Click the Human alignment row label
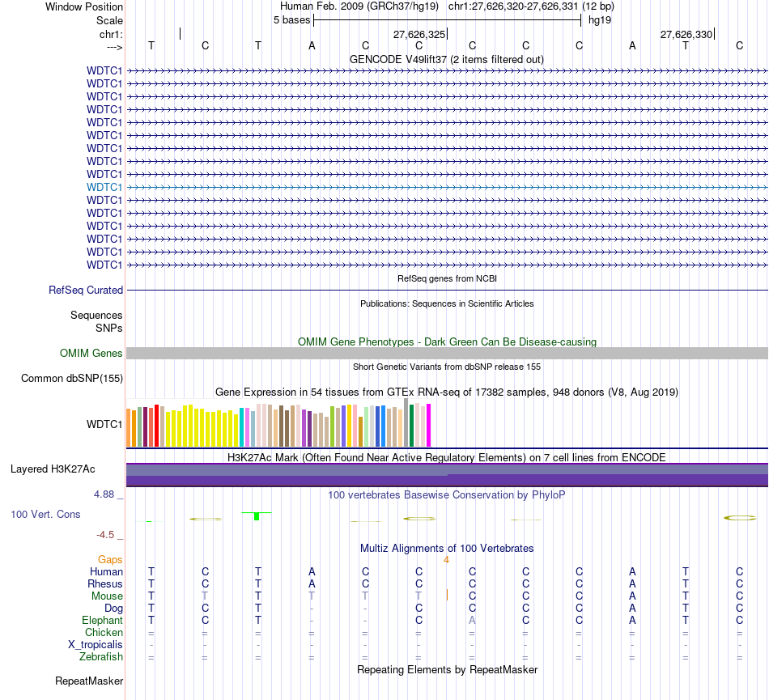 tap(106, 572)
